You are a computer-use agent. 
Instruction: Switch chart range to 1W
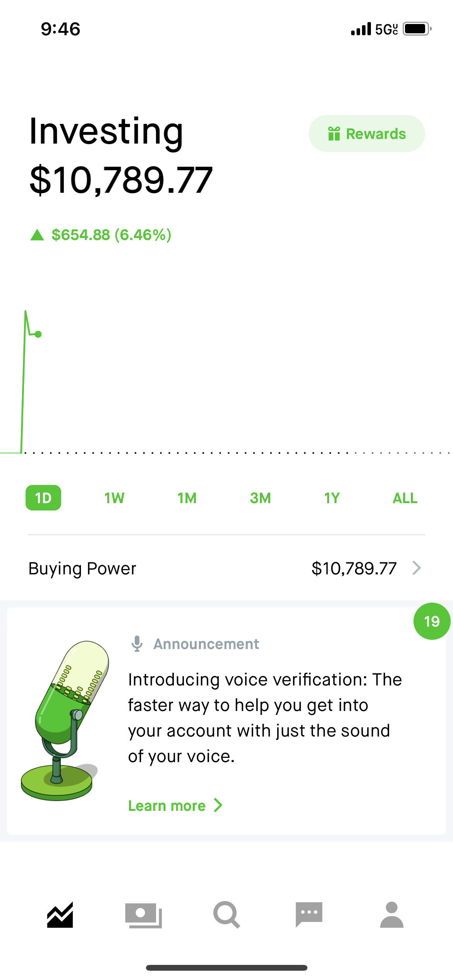pyautogui.click(x=114, y=498)
